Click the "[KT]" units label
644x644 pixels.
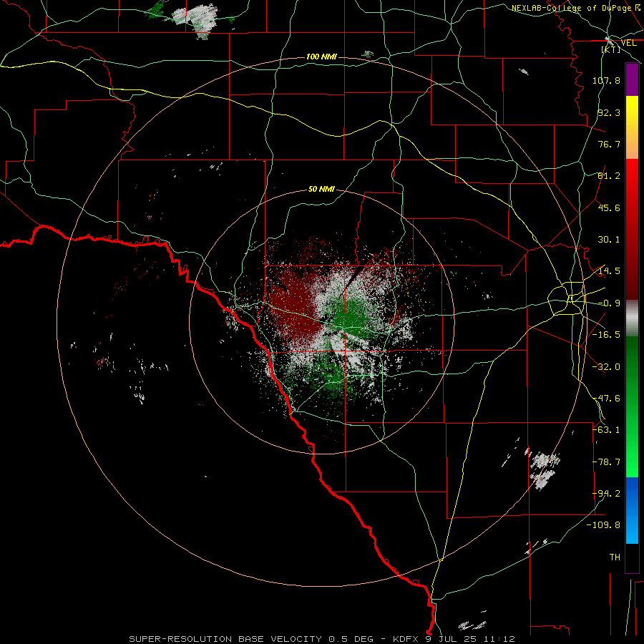(x=611, y=49)
